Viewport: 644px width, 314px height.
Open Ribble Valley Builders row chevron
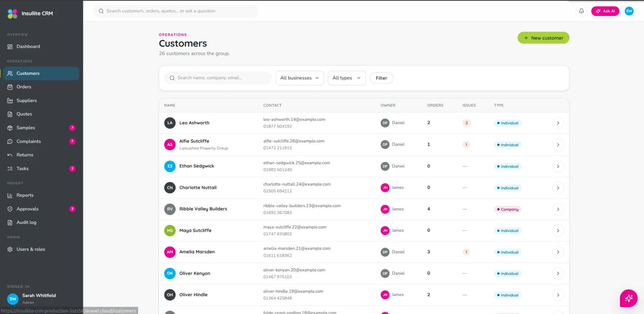[558, 209]
